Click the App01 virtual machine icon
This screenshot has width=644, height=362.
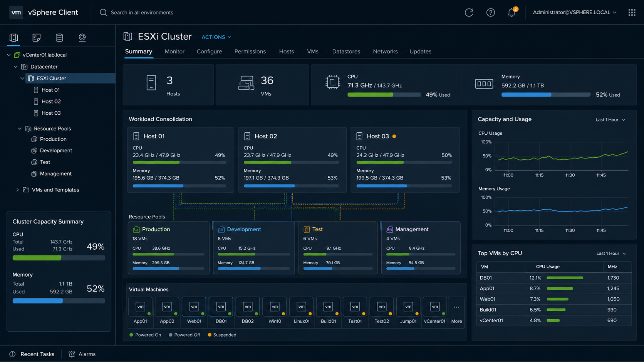pos(140,307)
